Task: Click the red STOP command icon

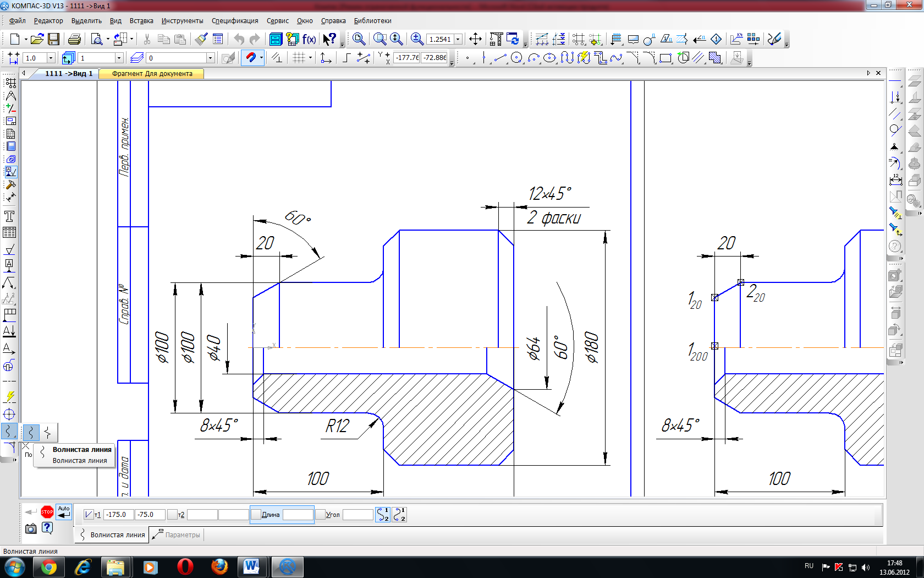Action: click(x=47, y=512)
